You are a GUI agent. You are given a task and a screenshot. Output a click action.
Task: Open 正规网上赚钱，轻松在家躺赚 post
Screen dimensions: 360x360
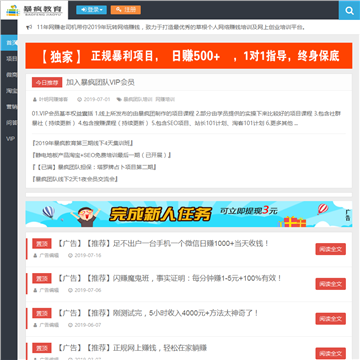tap(132, 348)
